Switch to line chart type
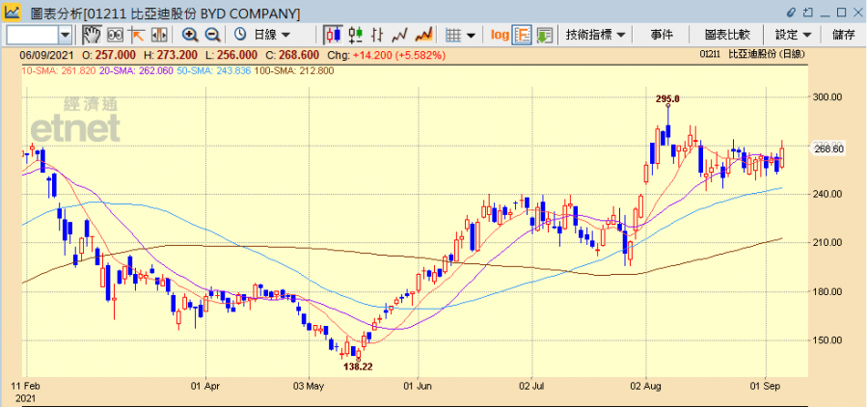Image resolution: width=868 pixels, height=407 pixels. coord(398,35)
